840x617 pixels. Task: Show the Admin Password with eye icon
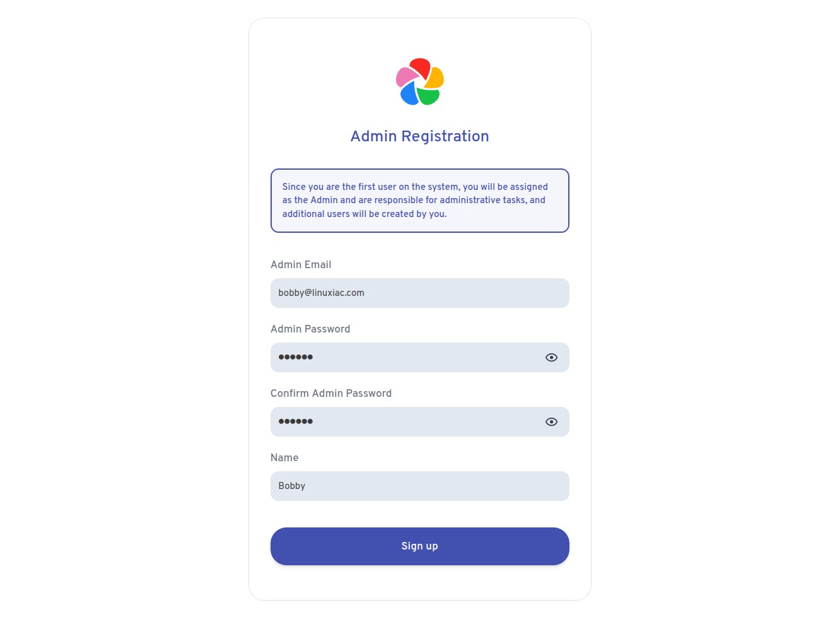(551, 358)
